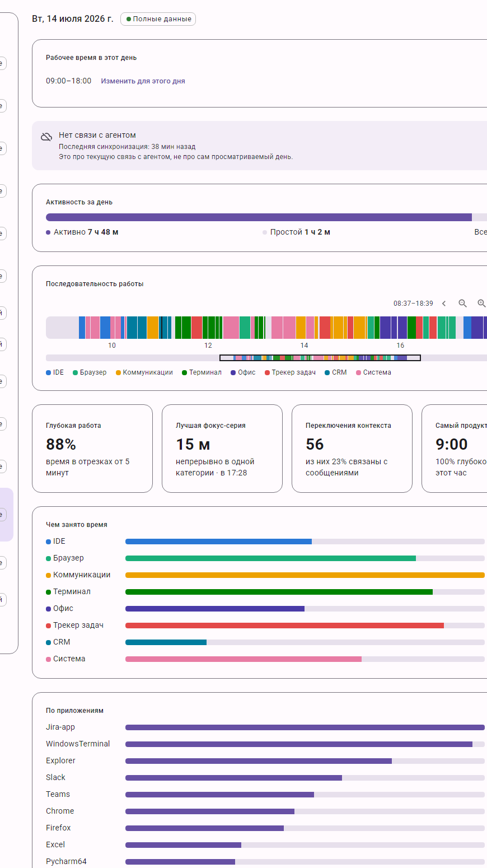Click the zoom out magnifier on timeline
487x868 pixels.
coord(462,303)
